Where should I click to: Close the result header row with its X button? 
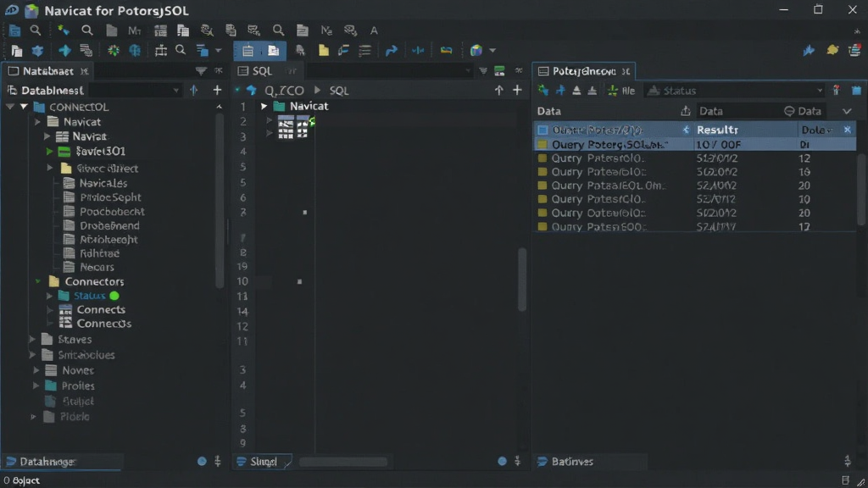847,130
